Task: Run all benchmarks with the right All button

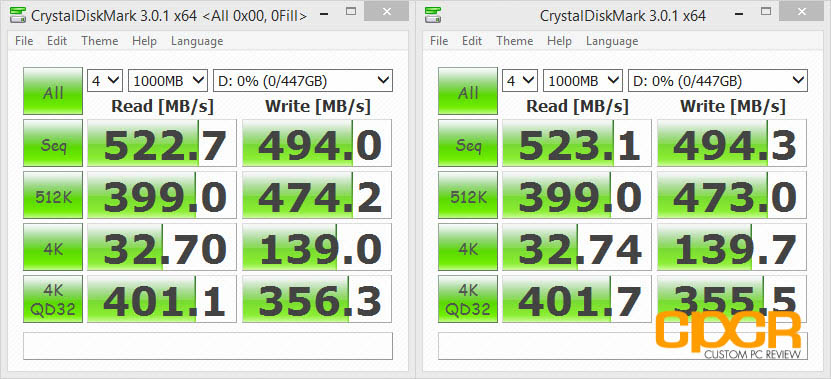Action: click(468, 91)
